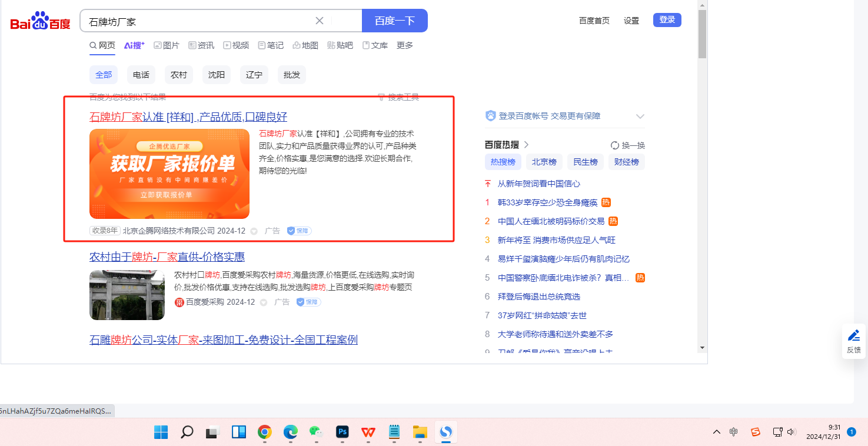
Task: Open the Windows Start menu
Action: coord(161,432)
